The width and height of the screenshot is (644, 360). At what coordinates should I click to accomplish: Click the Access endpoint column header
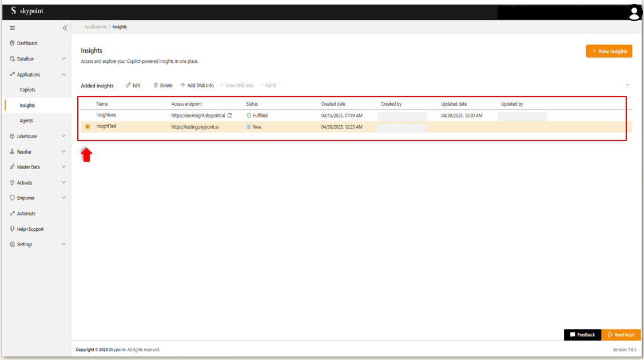pos(186,104)
